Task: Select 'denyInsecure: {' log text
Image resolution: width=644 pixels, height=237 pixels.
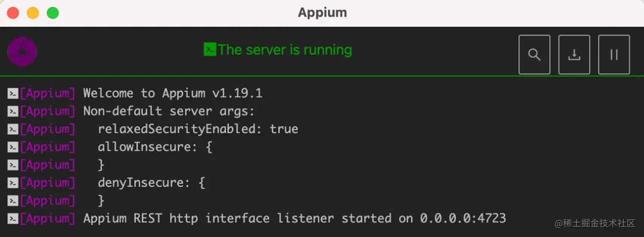Action: [151, 182]
